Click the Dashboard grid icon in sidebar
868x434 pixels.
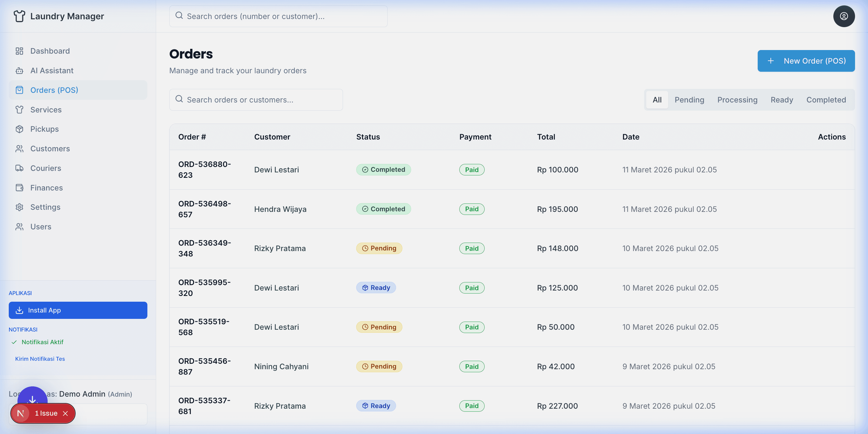(19, 51)
